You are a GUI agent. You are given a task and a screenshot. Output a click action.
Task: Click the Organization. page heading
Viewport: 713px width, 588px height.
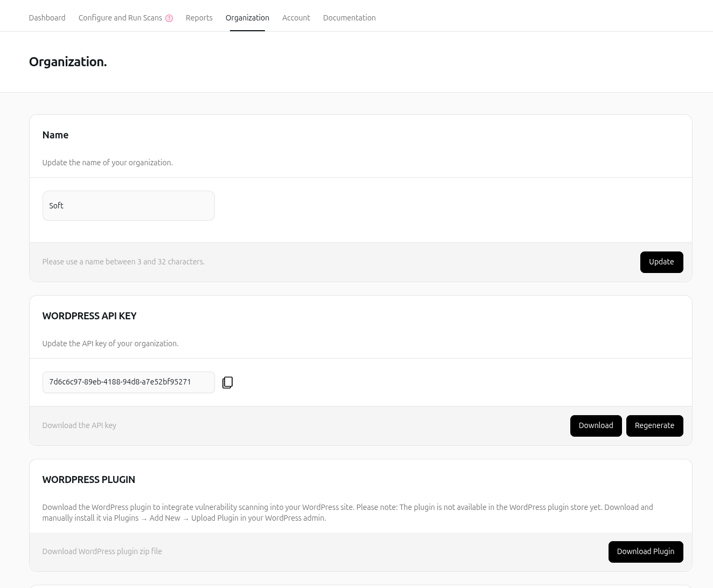click(x=68, y=62)
